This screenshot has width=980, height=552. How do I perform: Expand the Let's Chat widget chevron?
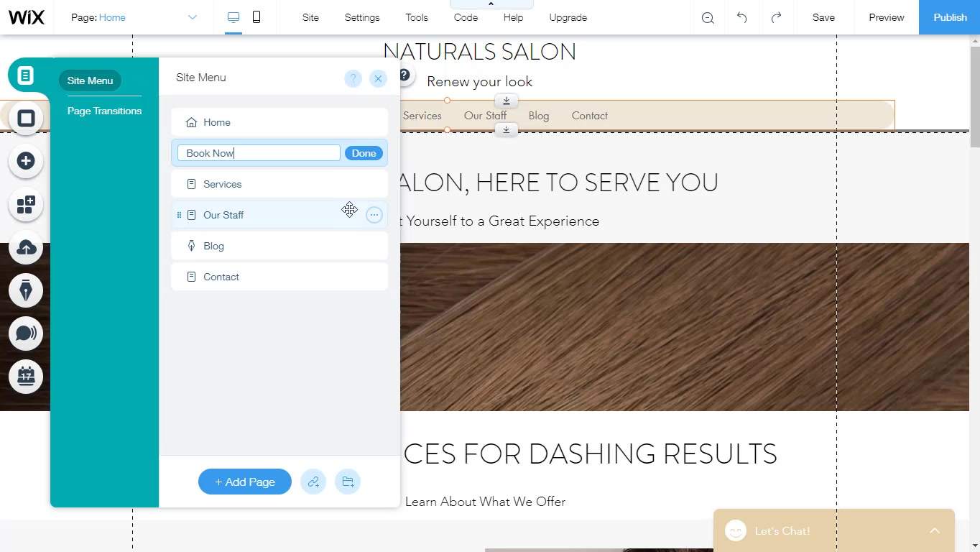934,530
